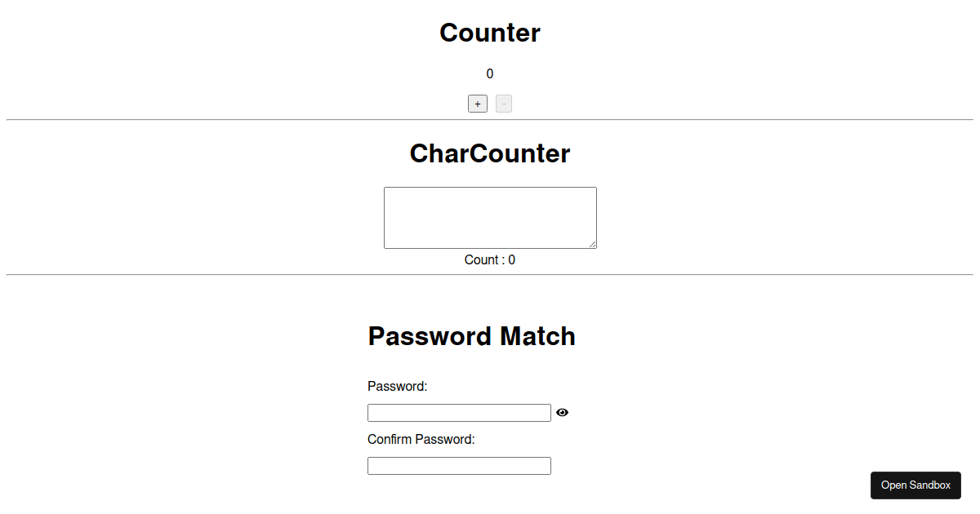The image size is (980, 514).
Task: Tap the "+" stepper under Counter
Action: (478, 104)
